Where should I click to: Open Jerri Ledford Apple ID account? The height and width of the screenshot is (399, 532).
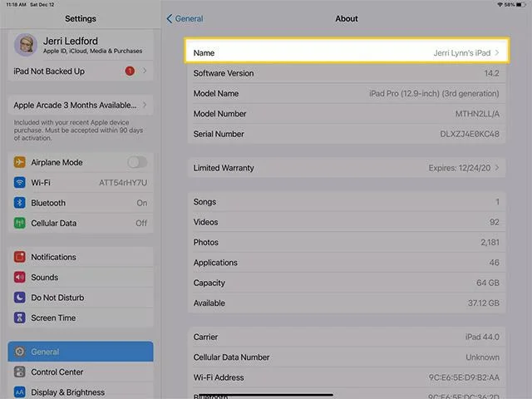[x=81, y=45]
